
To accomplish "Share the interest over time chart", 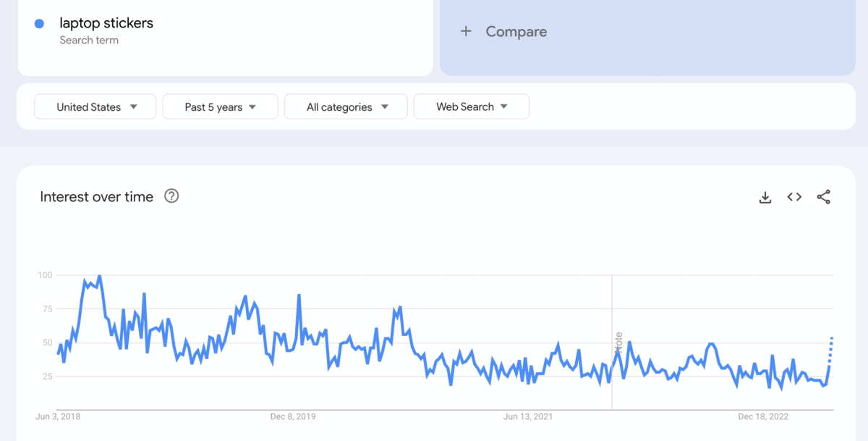I will point(823,197).
